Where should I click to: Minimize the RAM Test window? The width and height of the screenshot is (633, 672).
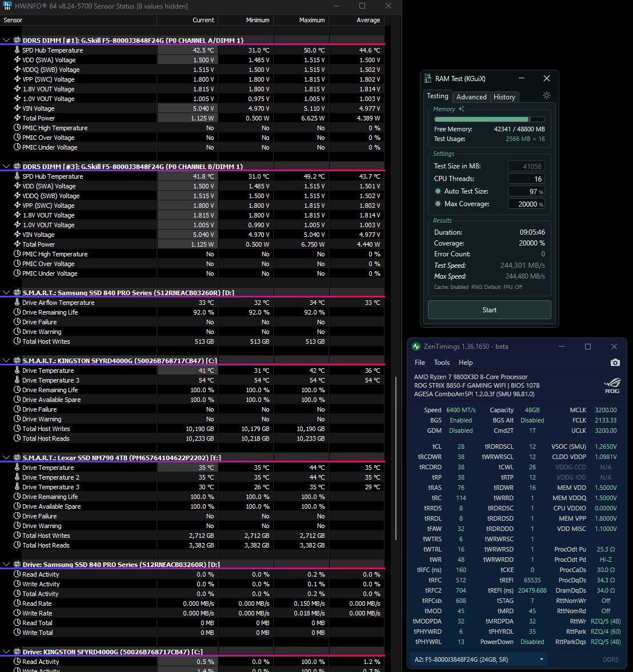(x=522, y=78)
